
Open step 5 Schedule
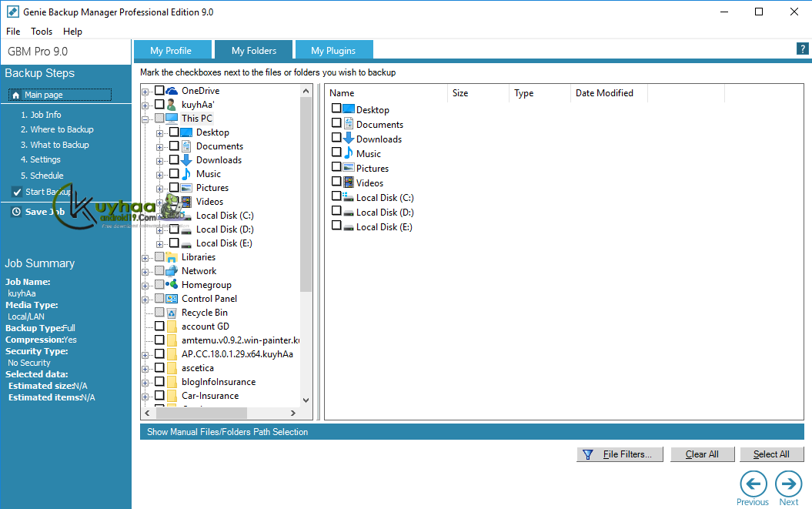click(42, 176)
